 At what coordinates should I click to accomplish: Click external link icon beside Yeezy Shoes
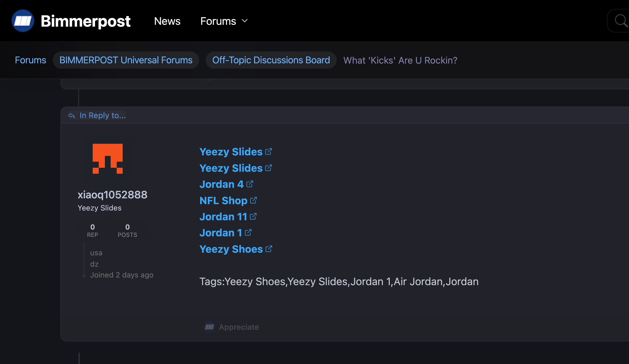pos(269,249)
